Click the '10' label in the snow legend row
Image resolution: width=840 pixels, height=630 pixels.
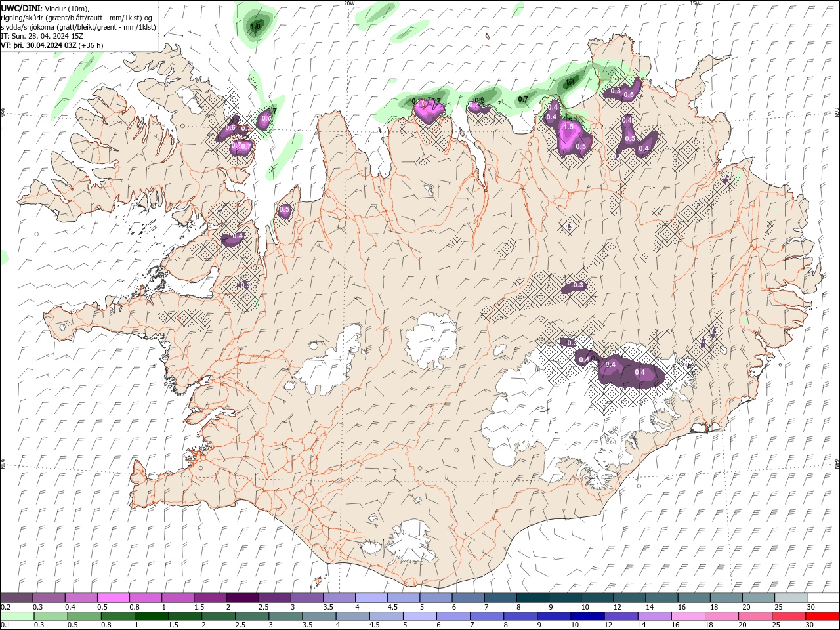pos(585,607)
